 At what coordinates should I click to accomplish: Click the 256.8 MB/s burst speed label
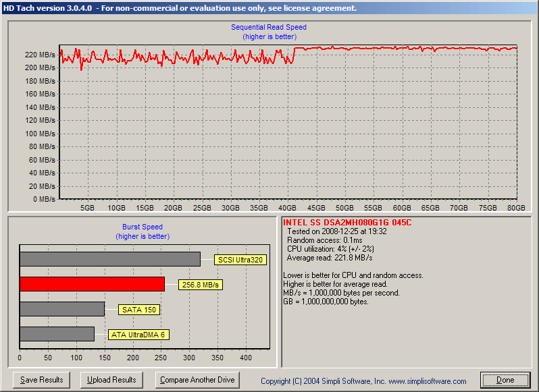click(x=201, y=285)
